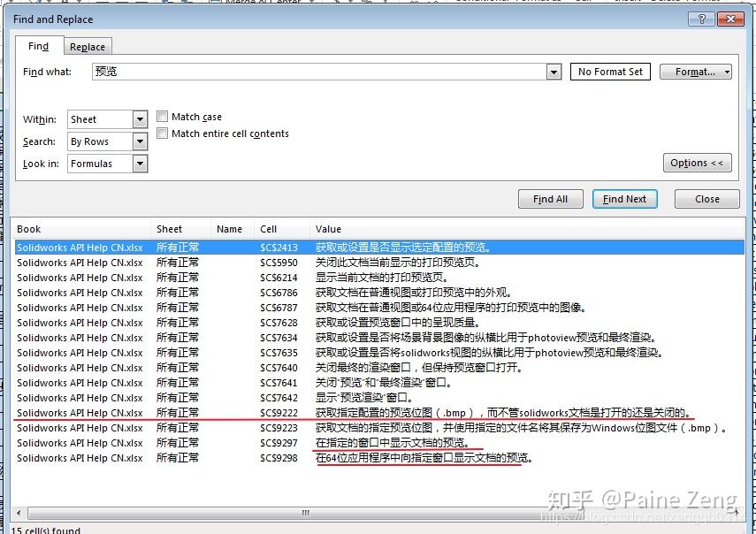Switch to the Replace tab
The image size is (756, 534).
point(88,47)
